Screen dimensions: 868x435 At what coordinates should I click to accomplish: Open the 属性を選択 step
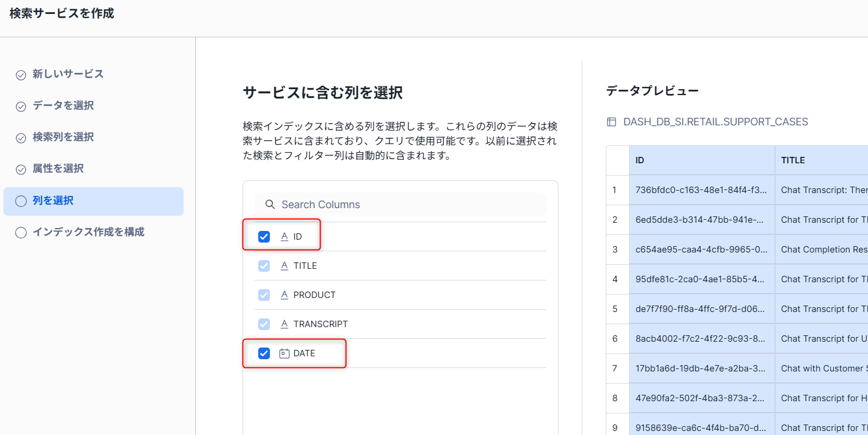tap(58, 169)
